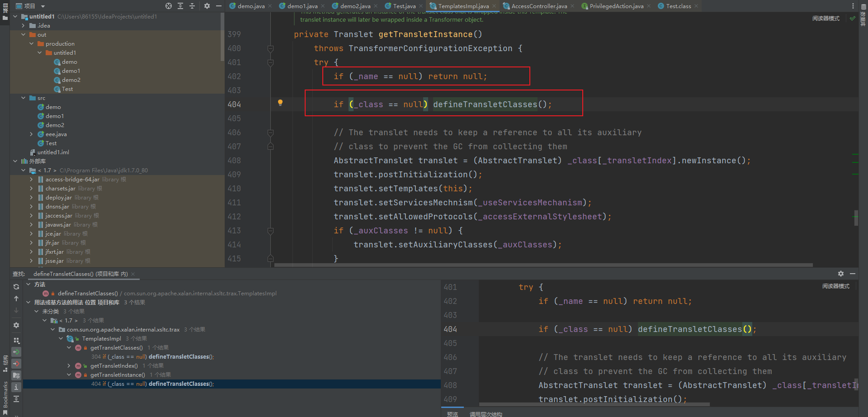Click the collapse all icon in Project panel
The image size is (868, 417).
point(192,6)
